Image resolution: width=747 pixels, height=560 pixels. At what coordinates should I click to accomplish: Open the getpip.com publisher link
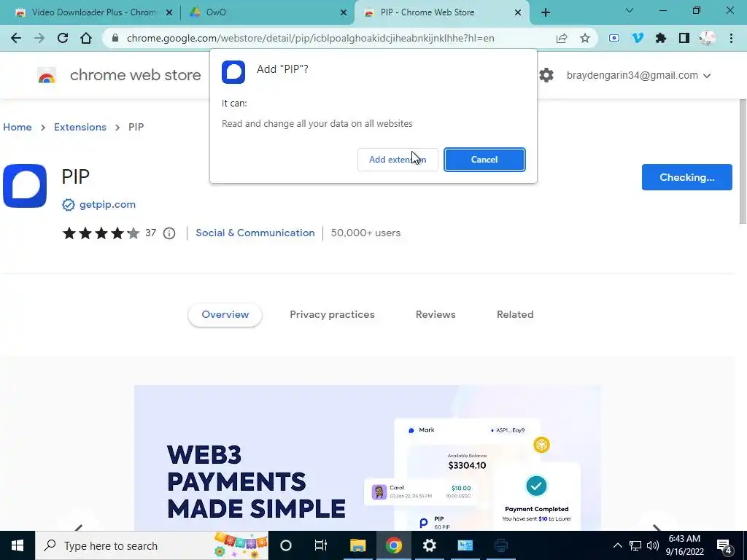pos(108,204)
